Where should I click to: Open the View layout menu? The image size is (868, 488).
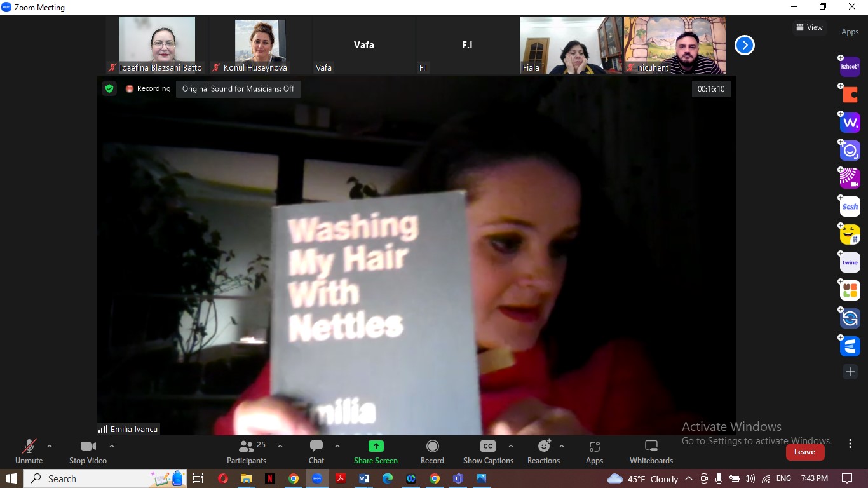coord(809,27)
